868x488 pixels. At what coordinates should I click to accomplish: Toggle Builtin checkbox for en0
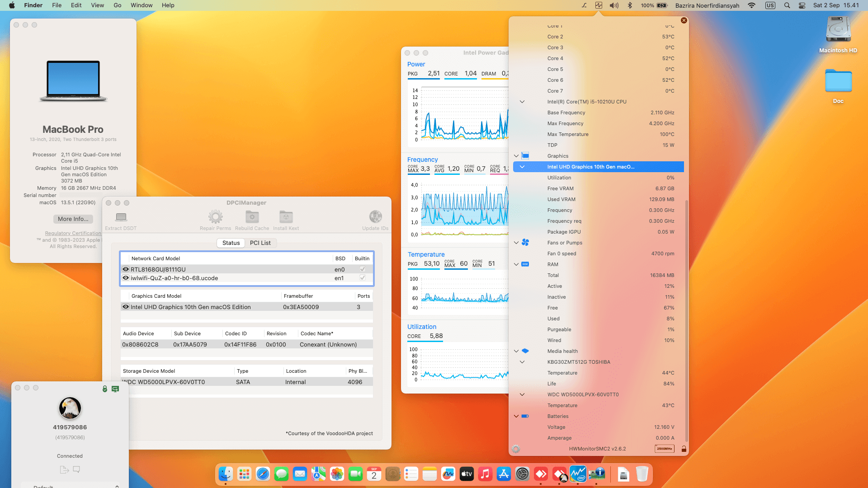click(x=362, y=269)
